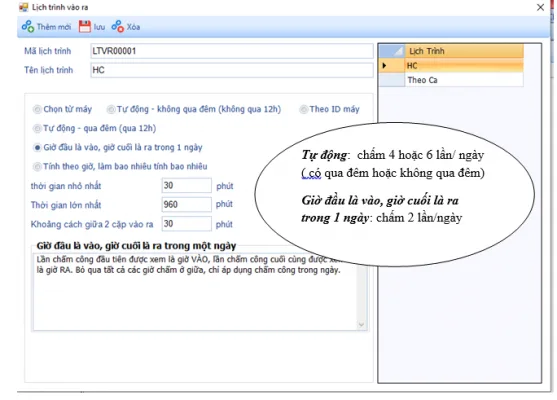557x400 pixels.
Task: Select the HC row in Lịch Trình list
Action: coord(464,66)
